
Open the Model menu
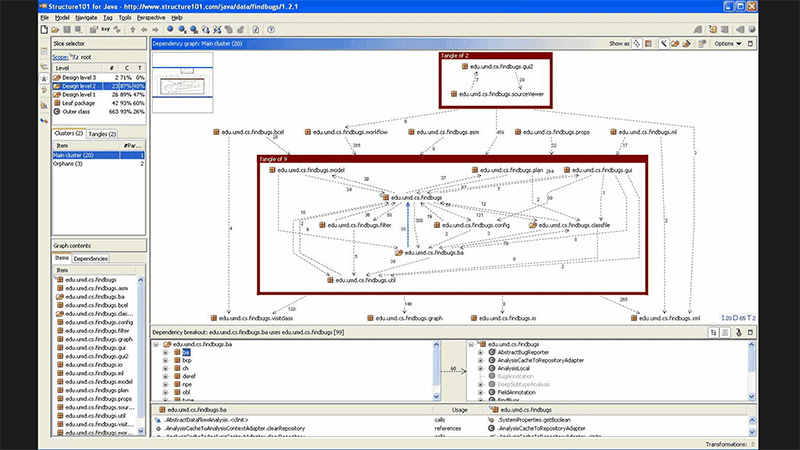pos(62,18)
